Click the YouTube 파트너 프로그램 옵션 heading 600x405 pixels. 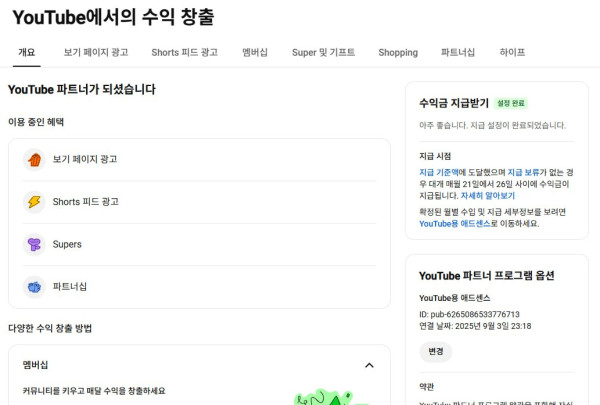pos(486,276)
